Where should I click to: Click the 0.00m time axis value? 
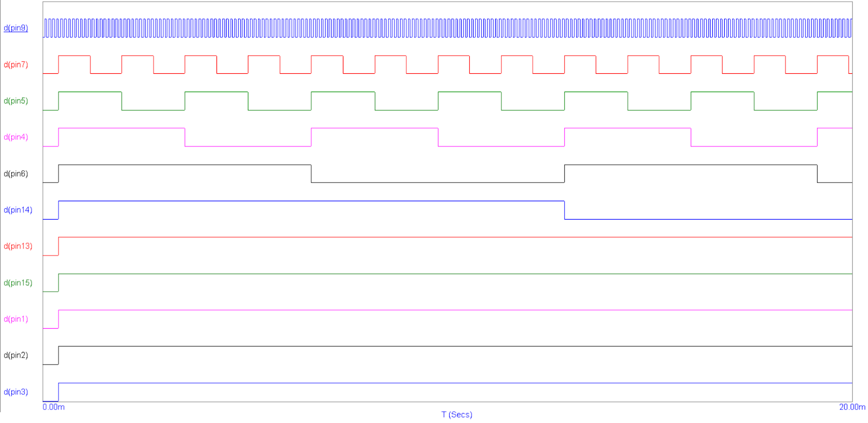coord(54,407)
